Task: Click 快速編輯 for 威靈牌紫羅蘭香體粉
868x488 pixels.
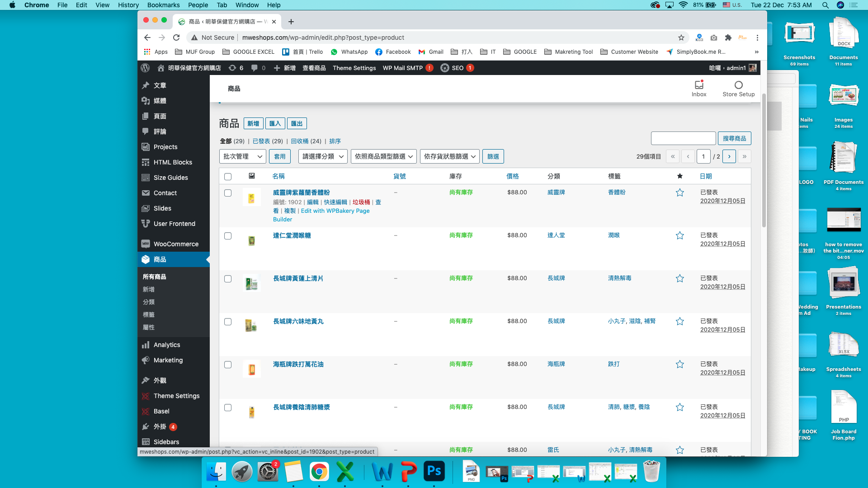Action: [x=335, y=202]
